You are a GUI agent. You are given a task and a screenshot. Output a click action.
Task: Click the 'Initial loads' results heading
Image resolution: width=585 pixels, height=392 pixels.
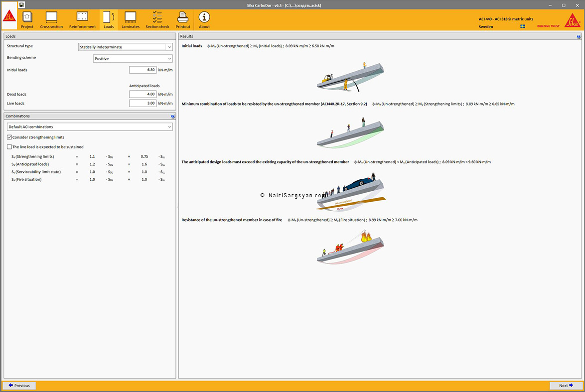coord(192,46)
